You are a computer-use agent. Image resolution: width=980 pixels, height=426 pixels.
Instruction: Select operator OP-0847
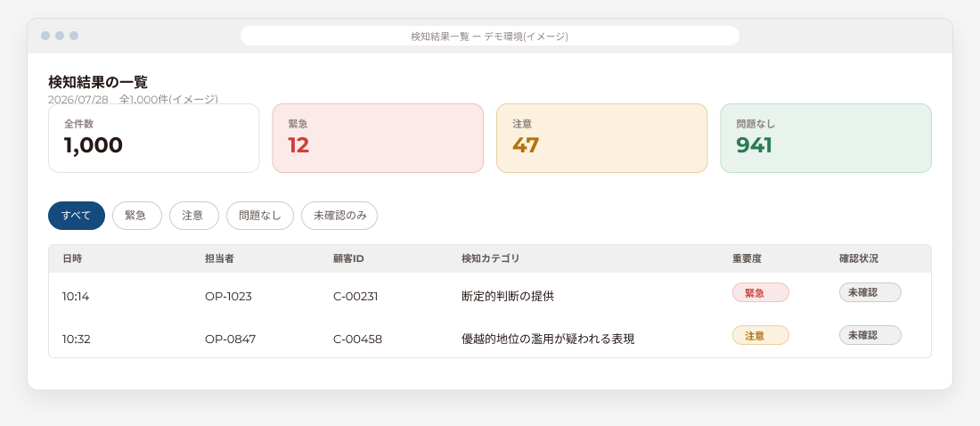click(231, 339)
